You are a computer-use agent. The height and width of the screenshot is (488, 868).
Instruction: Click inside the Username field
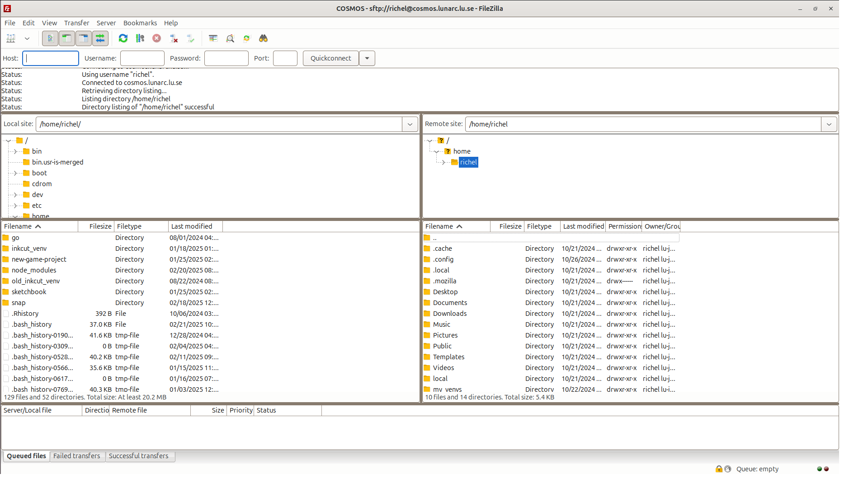coord(142,58)
